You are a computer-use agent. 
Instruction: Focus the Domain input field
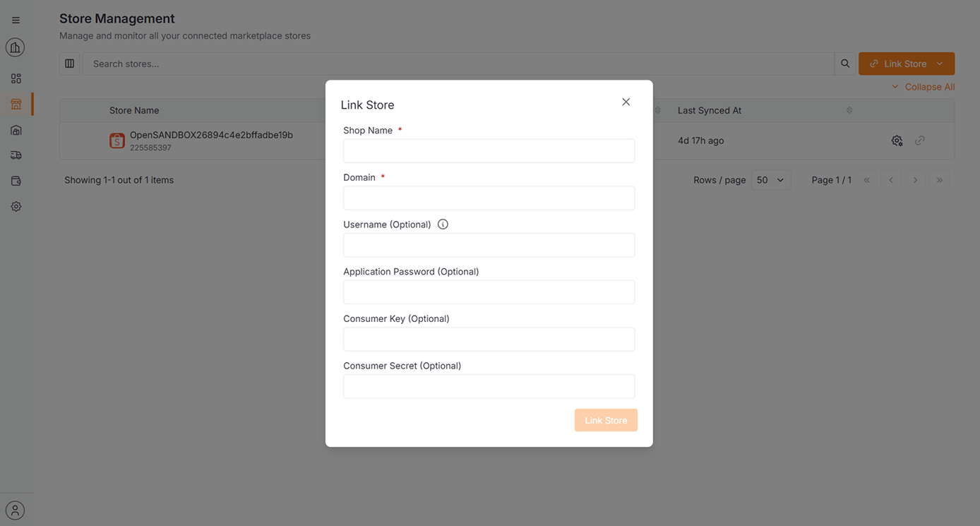489,198
